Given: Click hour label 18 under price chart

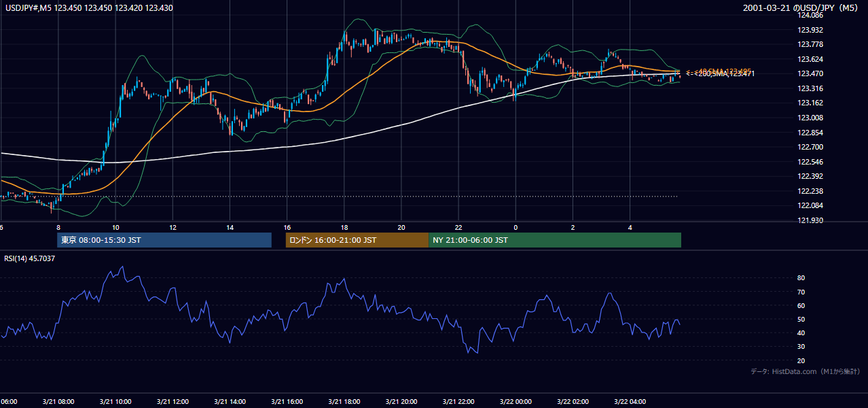Looking at the screenshot, I should coord(344,227).
